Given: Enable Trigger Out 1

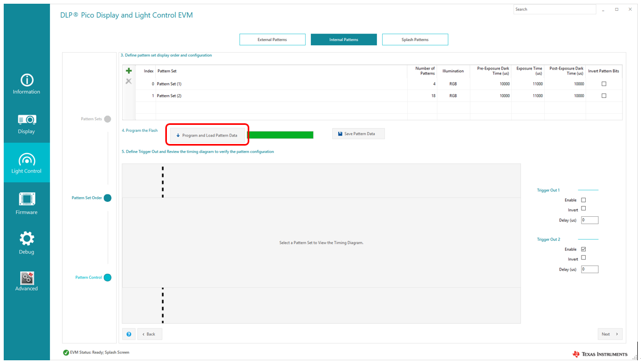Looking at the screenshot, I should tap(583, 200).
